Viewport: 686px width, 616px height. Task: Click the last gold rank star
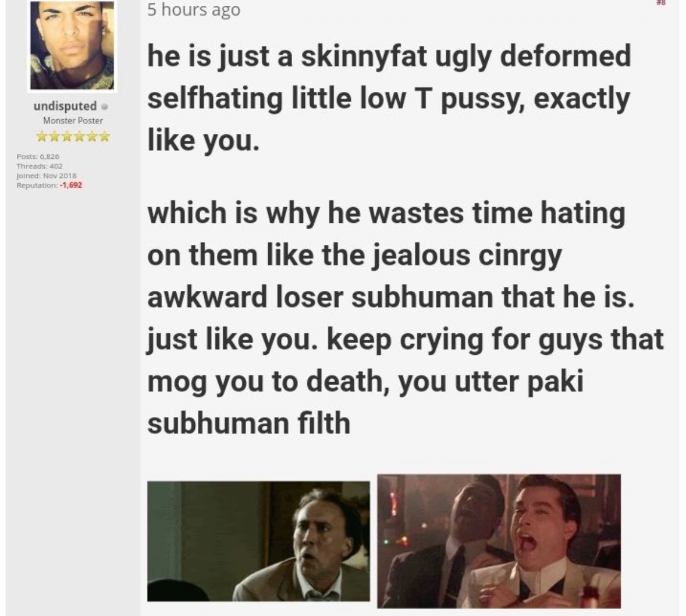click(104, 137)
